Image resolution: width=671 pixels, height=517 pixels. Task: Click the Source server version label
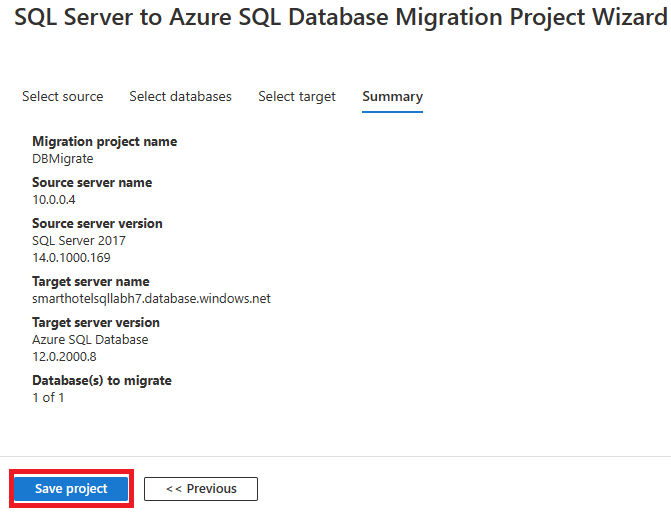98,223
